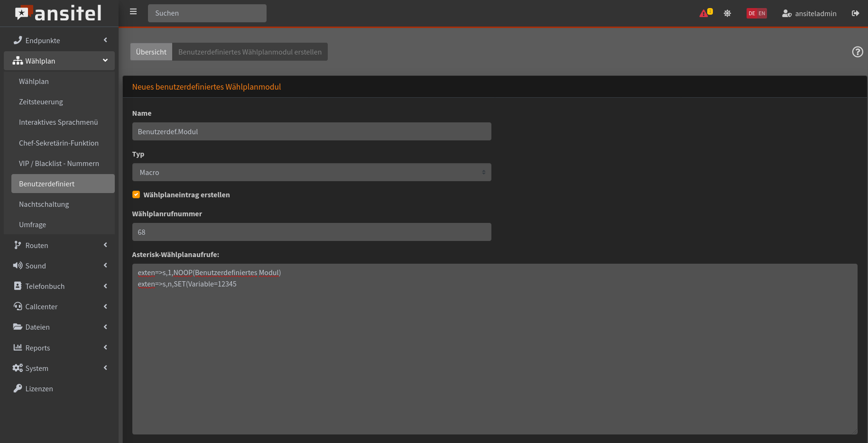Viewport: 868px width, 443px height.
Task: Open Lizenzen with the key icon
Action: [x=18, y=388]
